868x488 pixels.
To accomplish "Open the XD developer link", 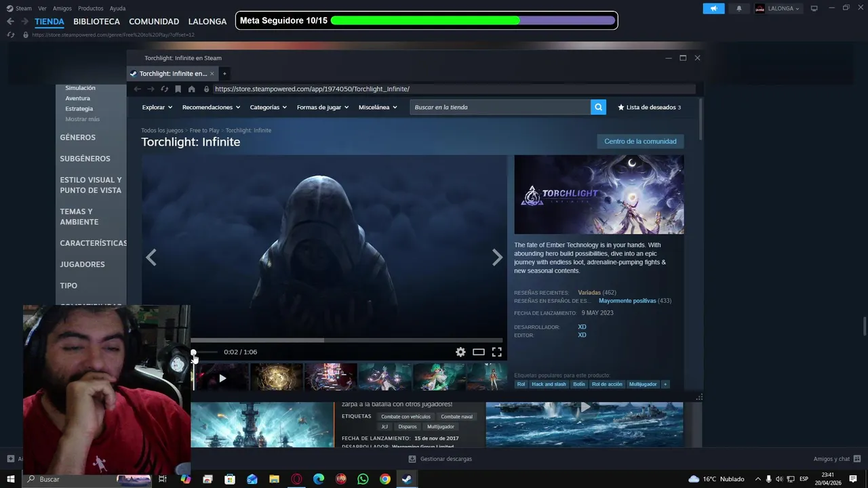I will tap(582, 327).
